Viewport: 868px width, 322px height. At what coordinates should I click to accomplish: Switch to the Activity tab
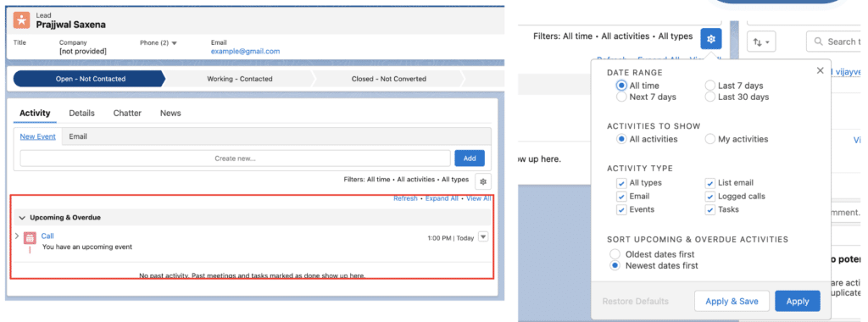(35, 113)
